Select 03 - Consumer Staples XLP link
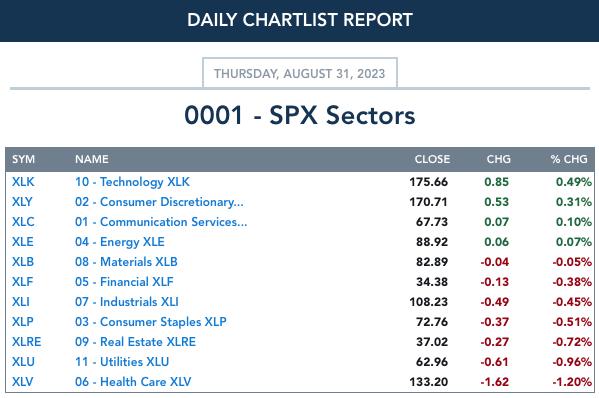The height and width of the screenshot is (398, 599). coord(151,322)
